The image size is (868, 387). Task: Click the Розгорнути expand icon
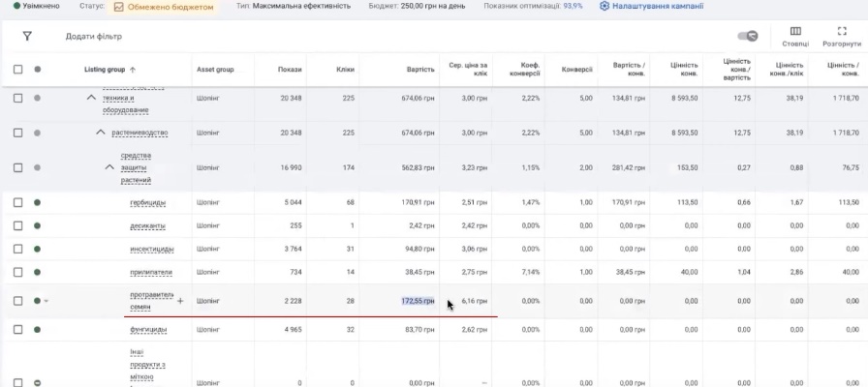coord(842,32)
